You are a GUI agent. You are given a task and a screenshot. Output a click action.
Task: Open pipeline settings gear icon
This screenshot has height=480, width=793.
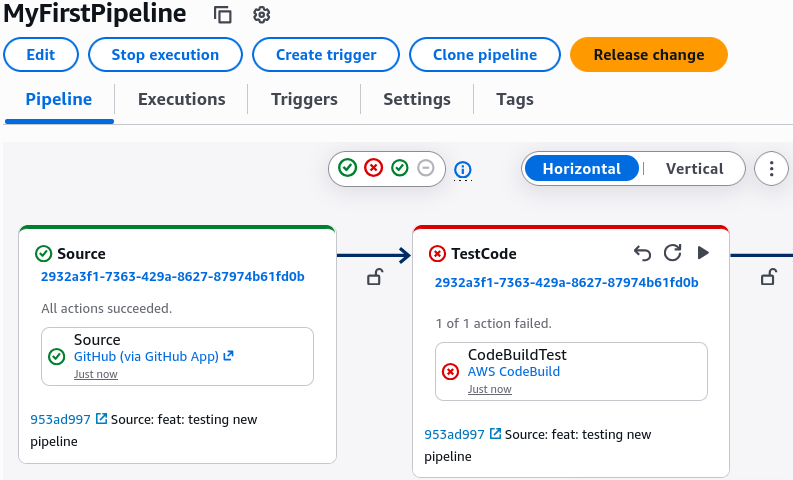pyautogui.click(x=261, y=15)
